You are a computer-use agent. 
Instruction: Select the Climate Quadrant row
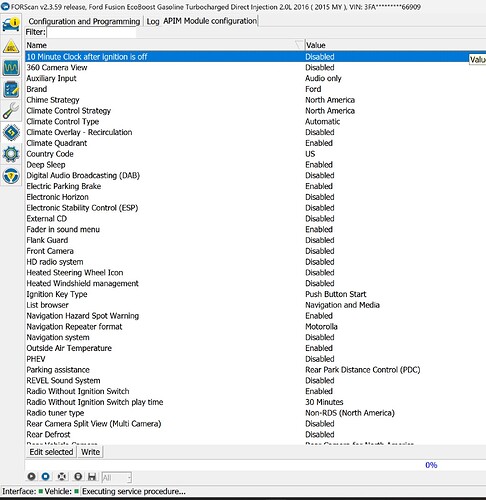(255, 143)
